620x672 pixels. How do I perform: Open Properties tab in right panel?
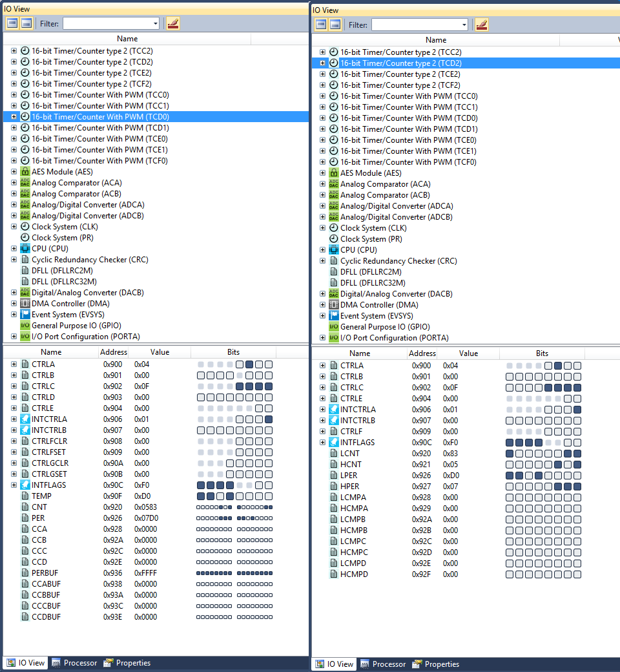(x=436, y=664)
